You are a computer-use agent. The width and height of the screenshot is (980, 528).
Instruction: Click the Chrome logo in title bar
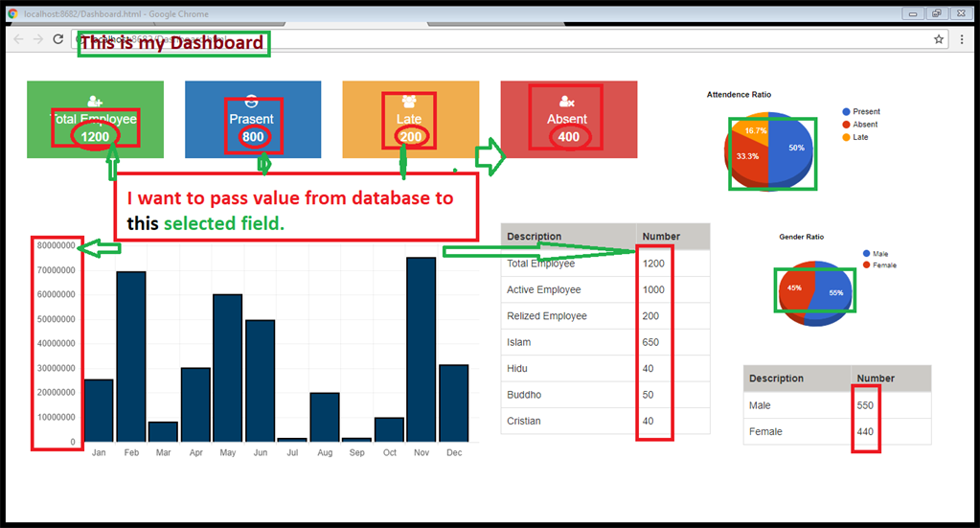(x=12, y=13)
